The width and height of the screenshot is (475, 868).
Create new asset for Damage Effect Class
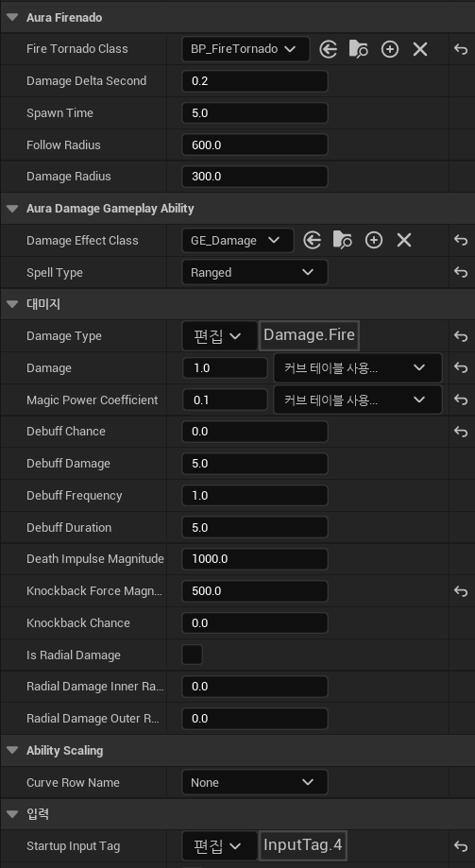(x=374, y=240)
